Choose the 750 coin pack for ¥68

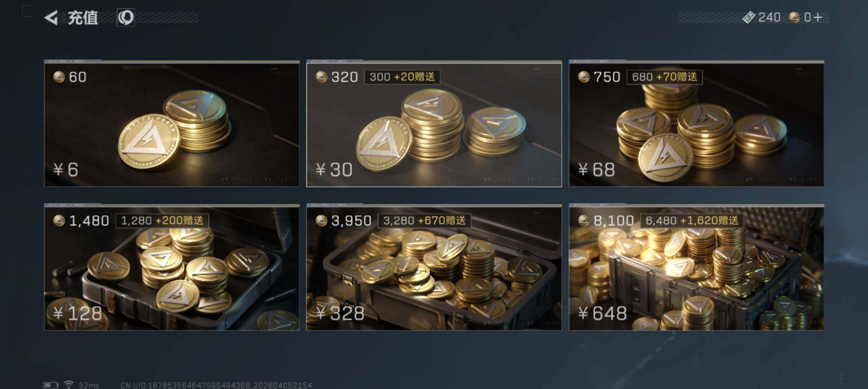point(696,124)
